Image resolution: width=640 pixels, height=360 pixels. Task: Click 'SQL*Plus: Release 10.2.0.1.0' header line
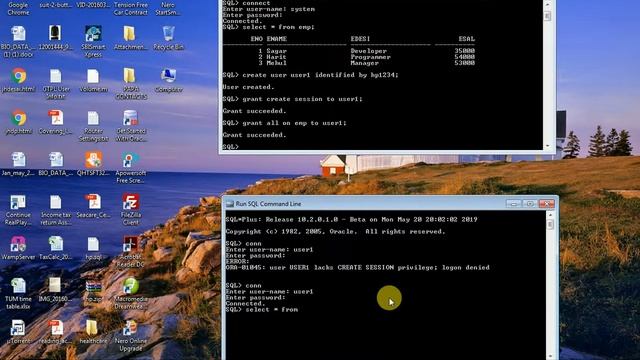351,220
